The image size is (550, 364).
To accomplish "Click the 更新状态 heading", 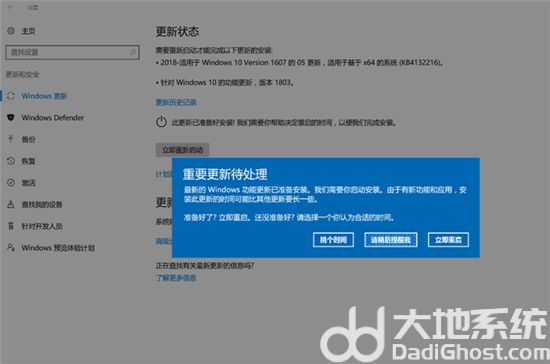I will pyautogui.click(x=177, y=32).
